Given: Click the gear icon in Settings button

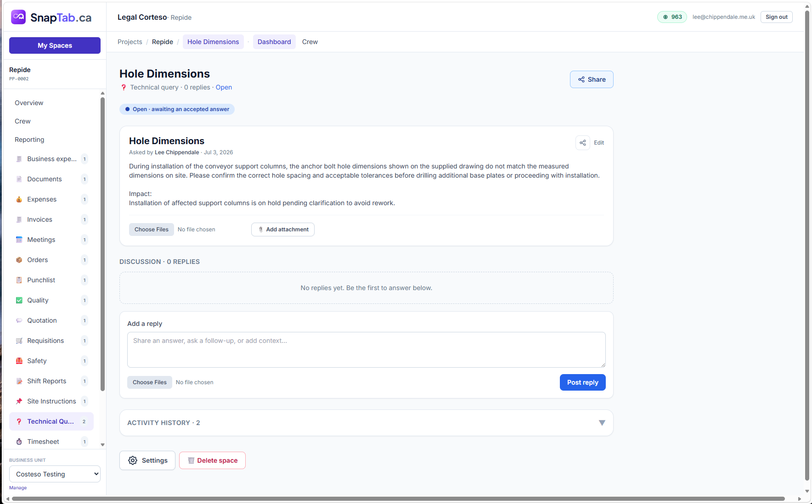Looking at the screenshot, I should (x=133, y=460).
